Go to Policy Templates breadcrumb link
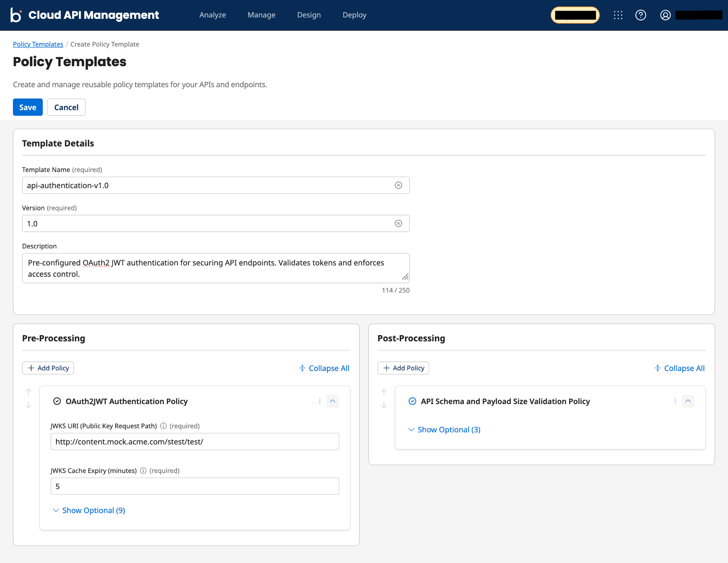 (x=38, y=44)
